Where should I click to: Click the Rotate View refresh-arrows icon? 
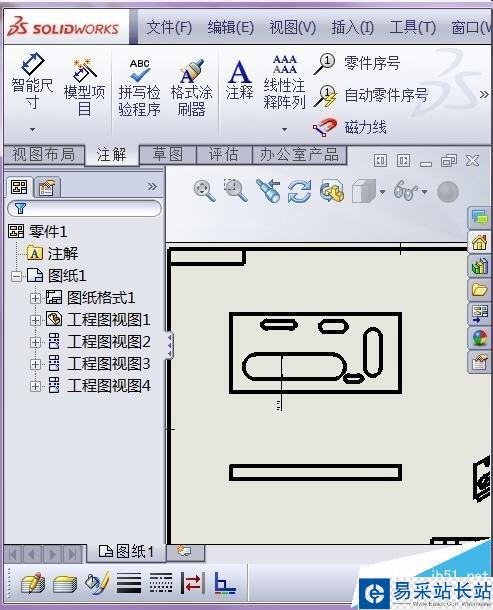click(299, 191)
